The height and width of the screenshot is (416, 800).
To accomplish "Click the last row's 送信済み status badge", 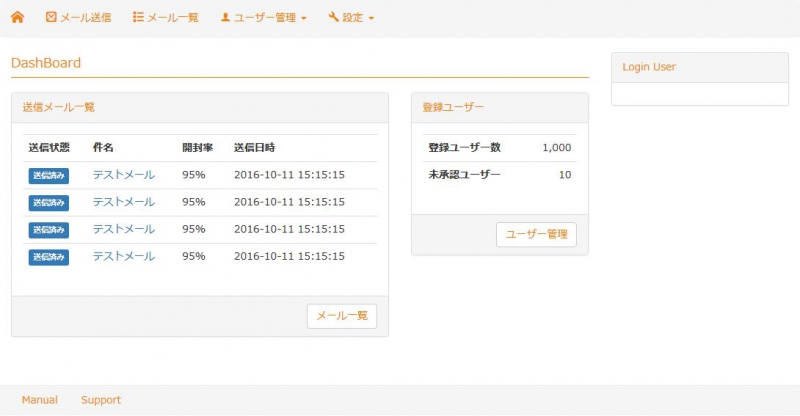I will 49,257.
